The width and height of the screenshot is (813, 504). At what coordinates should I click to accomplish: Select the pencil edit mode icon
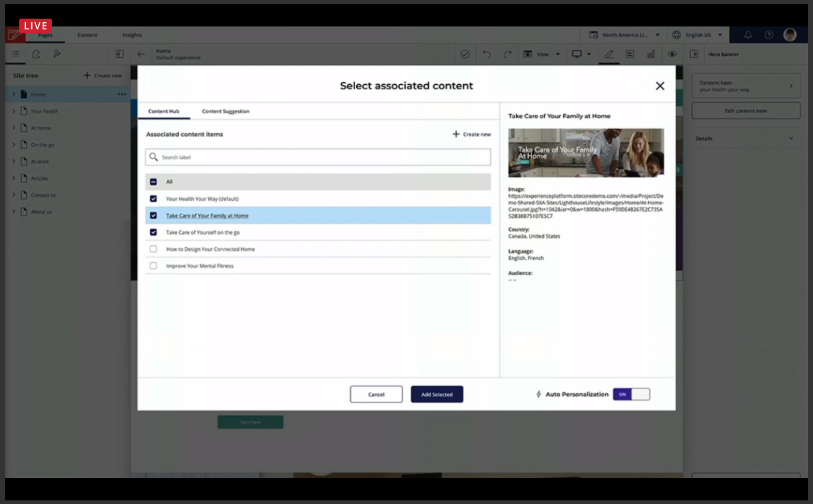[609, 54]
